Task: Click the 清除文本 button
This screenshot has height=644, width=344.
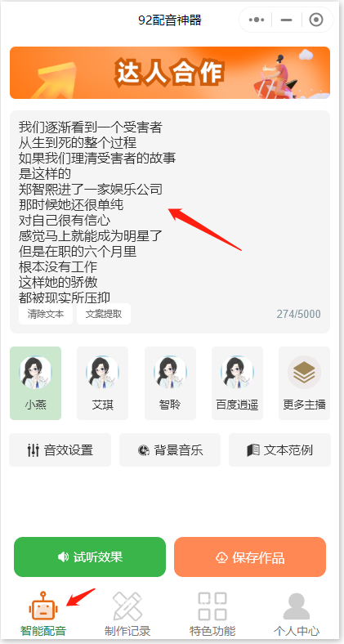Action: pos(46,314)
